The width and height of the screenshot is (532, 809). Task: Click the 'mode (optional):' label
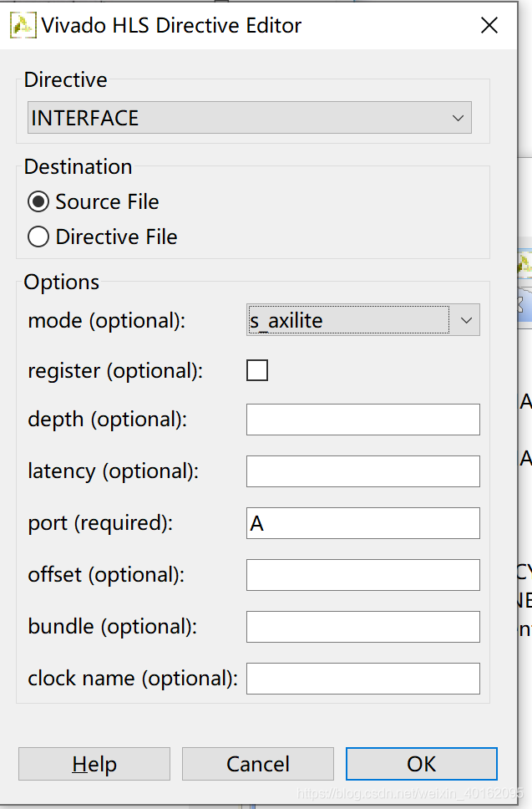click(x=107, y=321)
